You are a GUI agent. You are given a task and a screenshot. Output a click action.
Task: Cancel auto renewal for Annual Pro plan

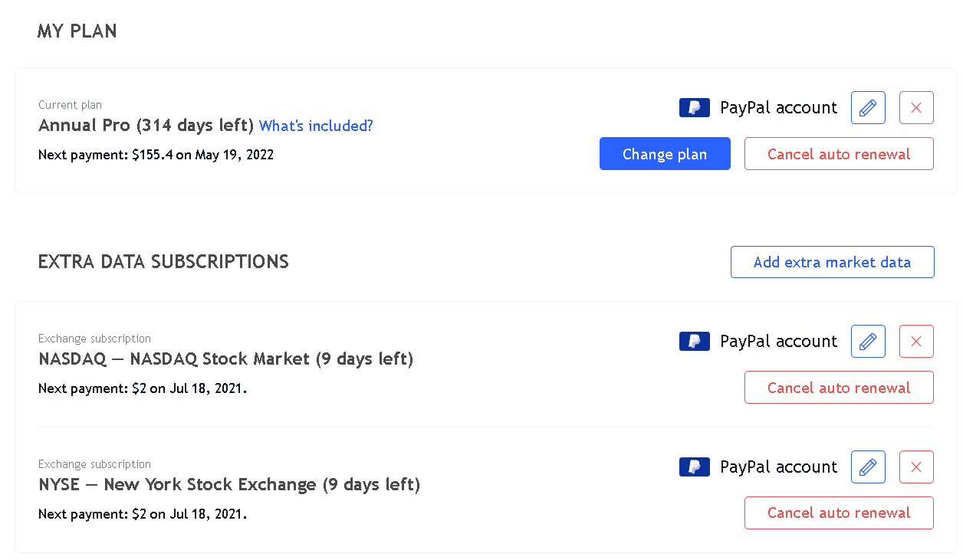coord(839,154)
